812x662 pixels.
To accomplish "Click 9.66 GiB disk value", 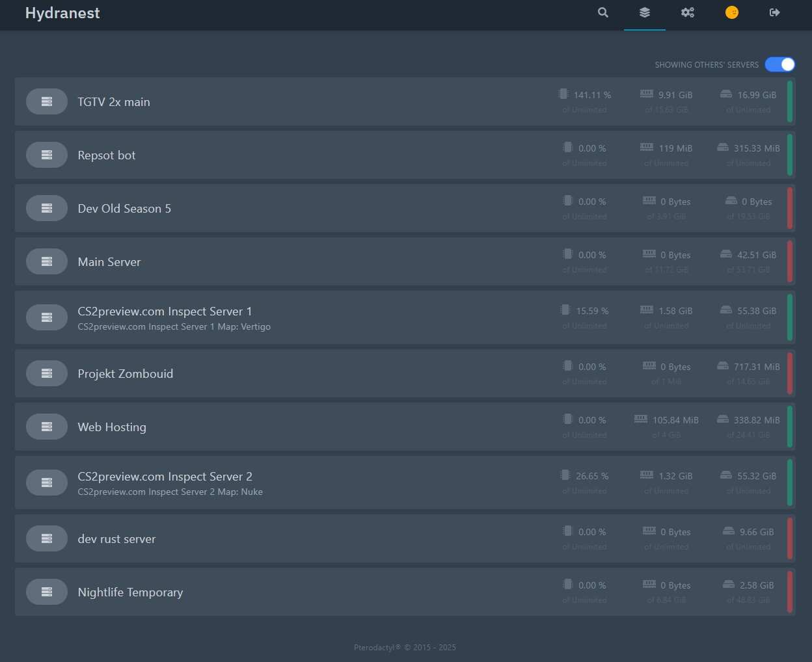I will tap(757, 532).
